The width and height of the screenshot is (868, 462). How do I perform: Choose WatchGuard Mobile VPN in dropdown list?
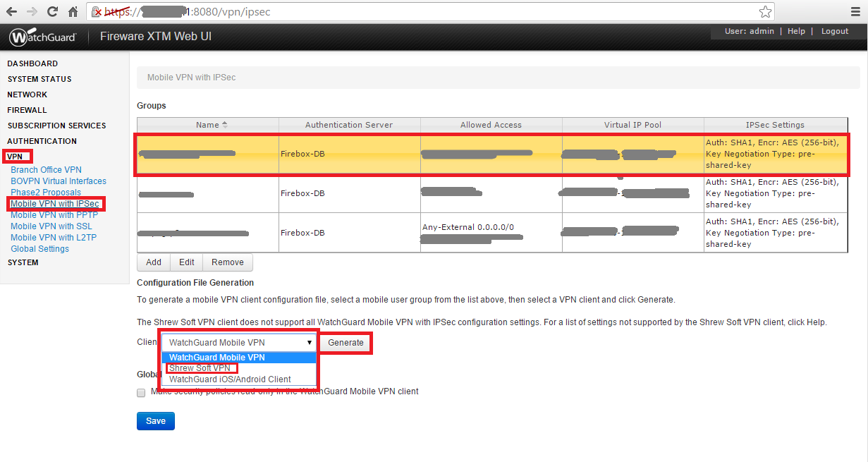point(240,358)
